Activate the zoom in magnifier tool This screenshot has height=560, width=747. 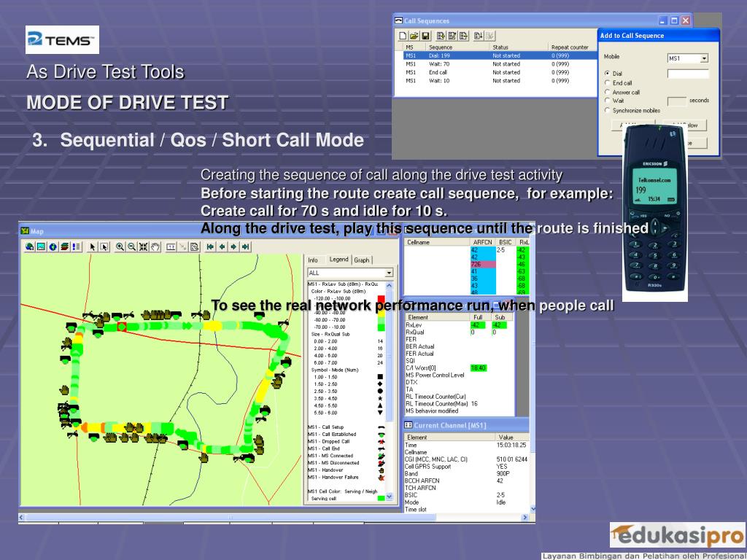(120, 246)
